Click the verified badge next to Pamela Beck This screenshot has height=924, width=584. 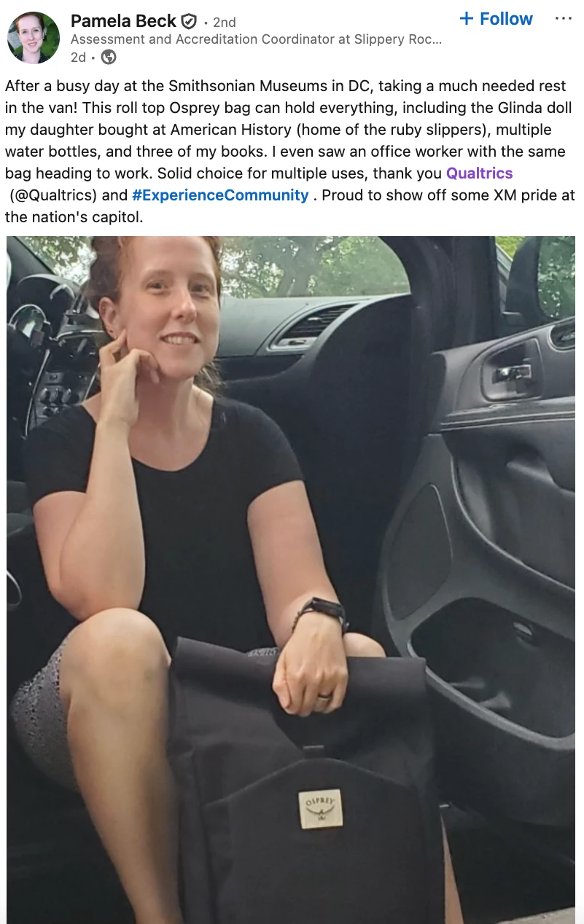pyautogui.click(x=190, y=21)
